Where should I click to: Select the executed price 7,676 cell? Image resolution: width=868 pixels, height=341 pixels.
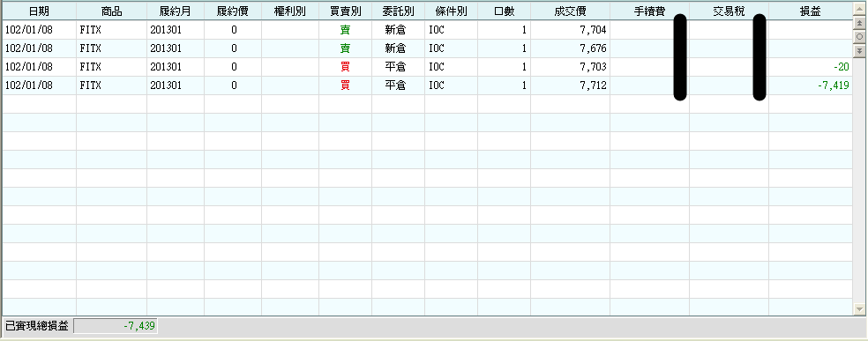tap(570, 48)
